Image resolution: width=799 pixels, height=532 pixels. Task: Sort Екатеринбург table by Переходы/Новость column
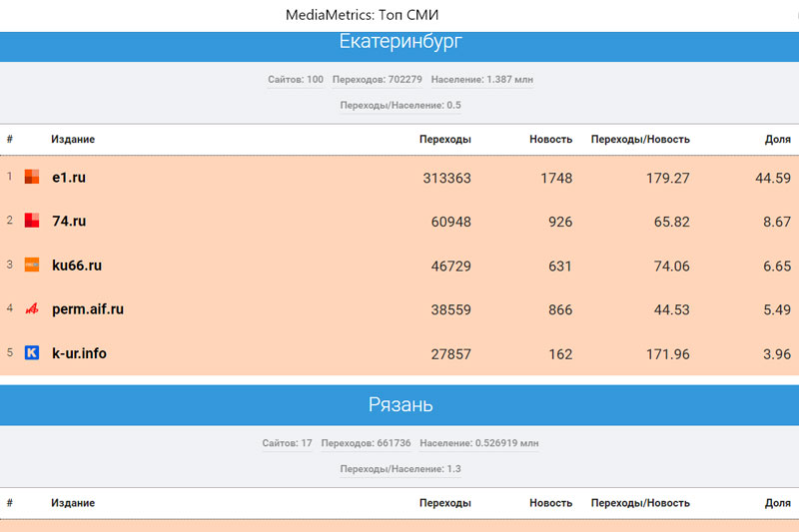click(x=640, y=139)
